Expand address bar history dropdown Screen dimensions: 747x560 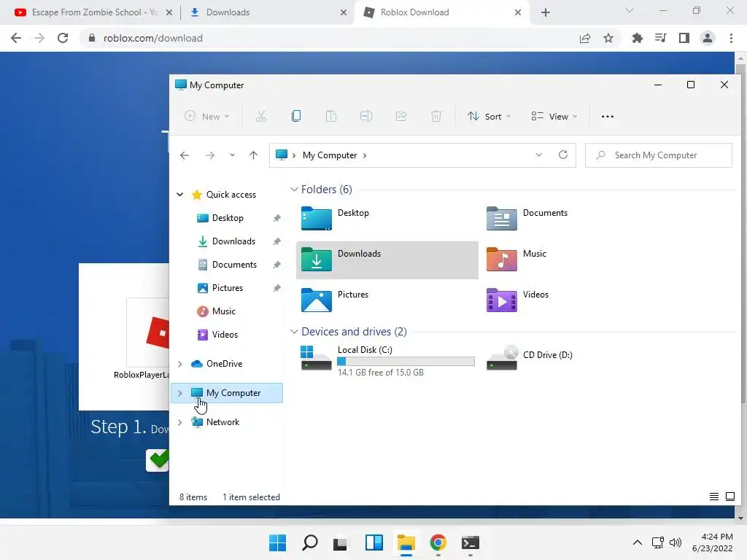(x=539, y=155)
